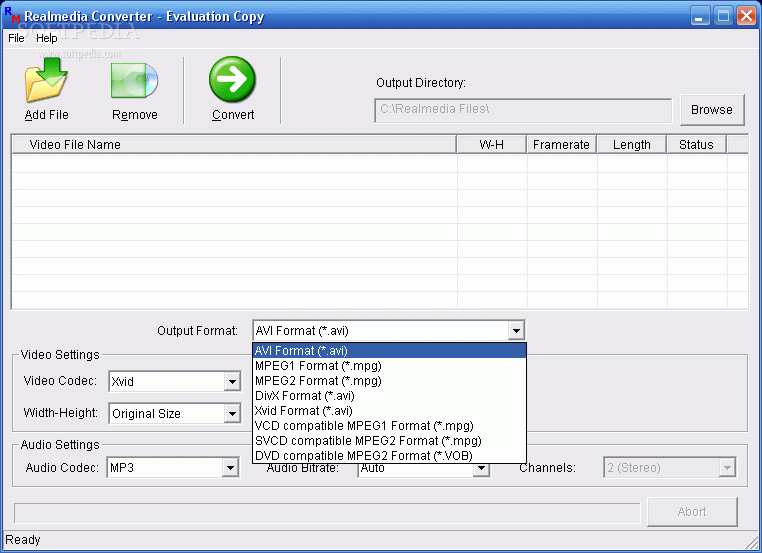Open the File menu
The width and height of the screenshot is (762, 553).
16,38
